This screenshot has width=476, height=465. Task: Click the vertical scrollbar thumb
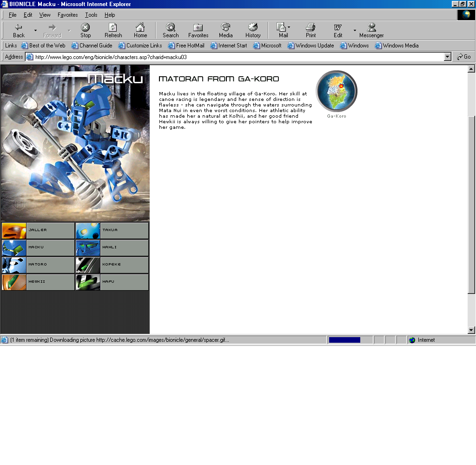point(471,205)
